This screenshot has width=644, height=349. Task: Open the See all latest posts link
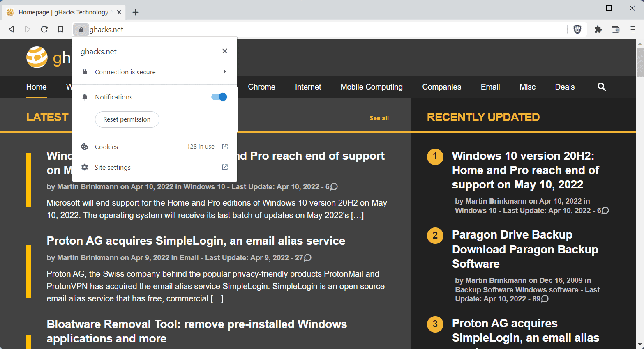(379, 118)
